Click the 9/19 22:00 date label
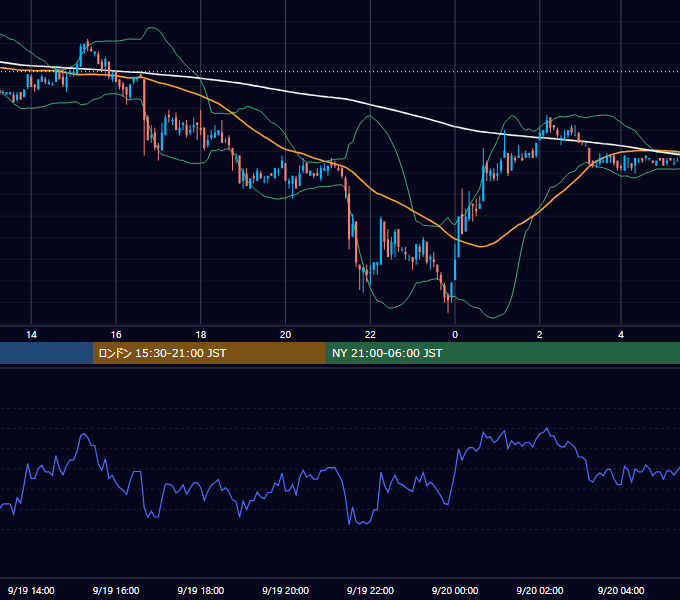The image size is (680, 600). click(x=370, y=590)
